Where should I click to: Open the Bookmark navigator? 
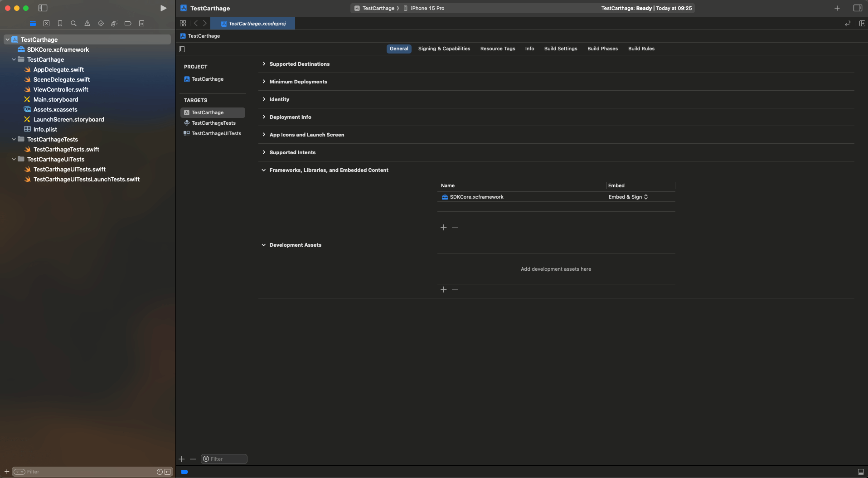[60, 24]
